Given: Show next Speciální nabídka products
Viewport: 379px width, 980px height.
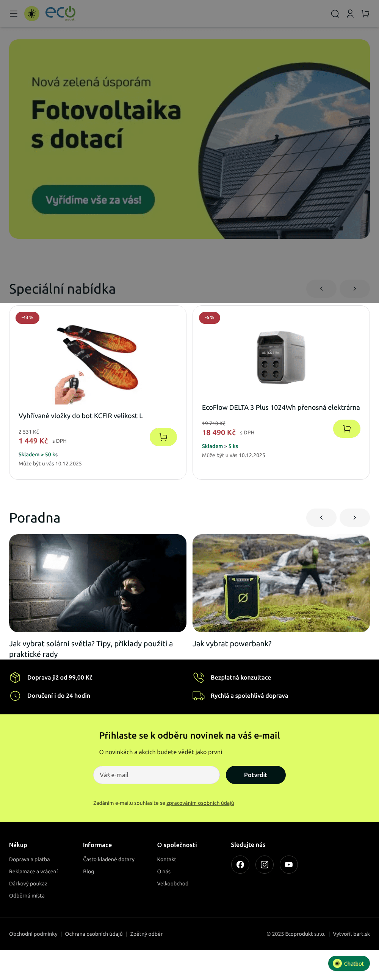Looking at the screenshot, I should click(355, 289).
